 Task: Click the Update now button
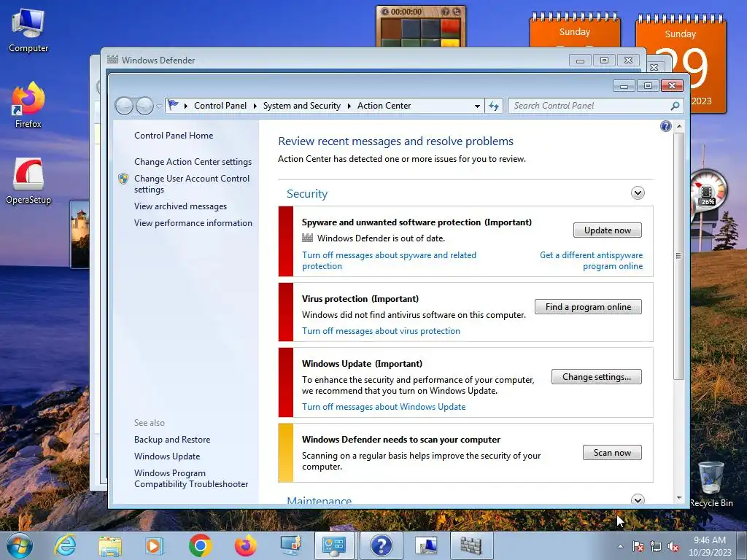coord(608,230)
